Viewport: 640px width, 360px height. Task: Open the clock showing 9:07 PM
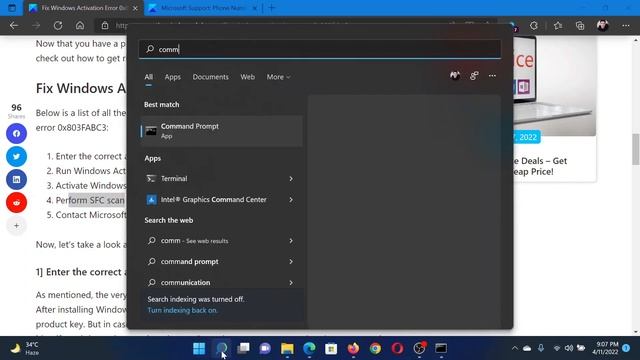pos(606,348)
